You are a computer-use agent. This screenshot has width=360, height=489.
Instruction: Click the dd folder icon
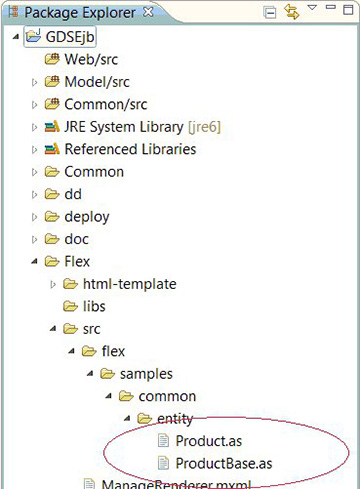click(52, 194)
